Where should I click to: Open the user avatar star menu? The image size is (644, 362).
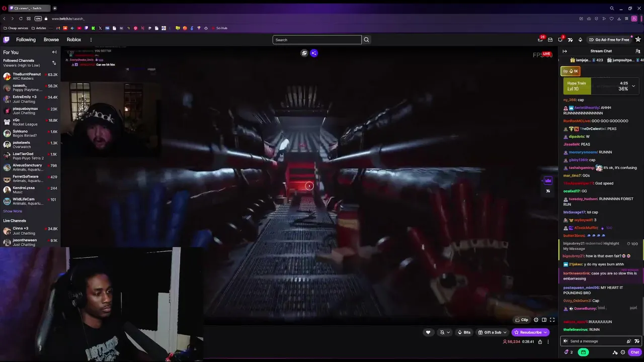(x=638, y=40)
